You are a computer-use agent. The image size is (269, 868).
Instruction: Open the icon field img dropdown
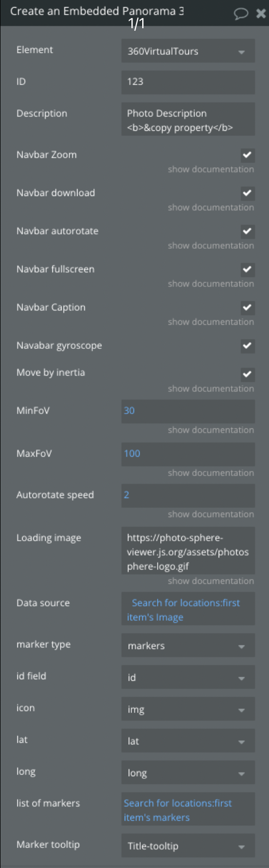[188, 709]
